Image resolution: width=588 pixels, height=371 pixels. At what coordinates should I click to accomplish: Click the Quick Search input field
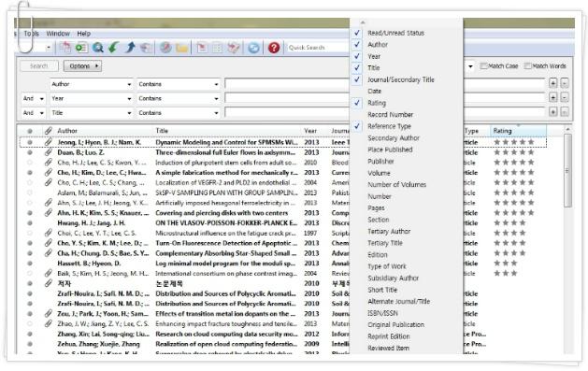318,48
